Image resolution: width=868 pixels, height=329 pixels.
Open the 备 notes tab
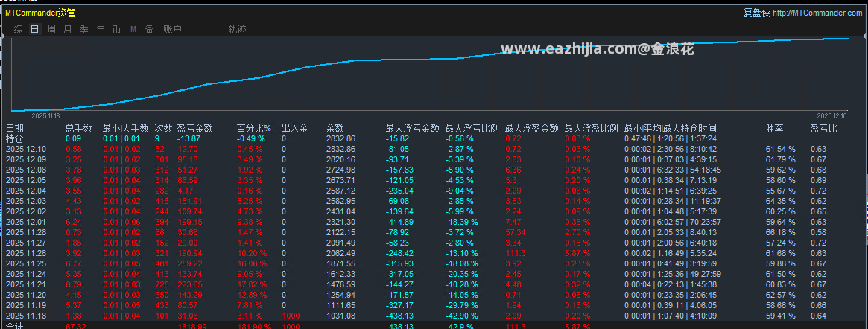(x=150, y=29)
